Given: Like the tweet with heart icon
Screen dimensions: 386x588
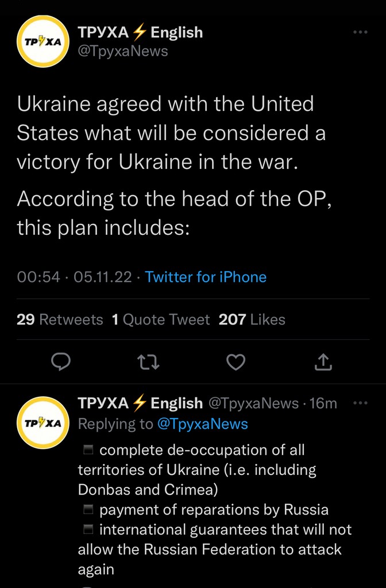Looking at the screenshot, I should coord(236,361).
